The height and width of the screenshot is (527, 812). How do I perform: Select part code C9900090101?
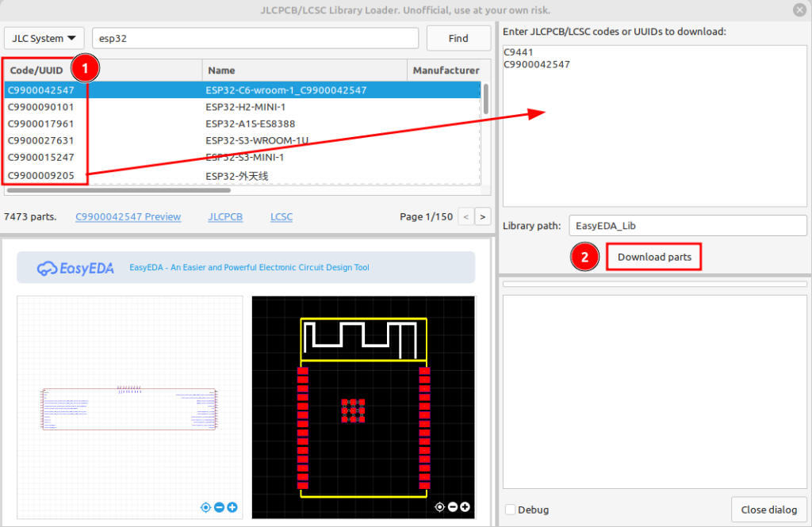pos(41,107)
